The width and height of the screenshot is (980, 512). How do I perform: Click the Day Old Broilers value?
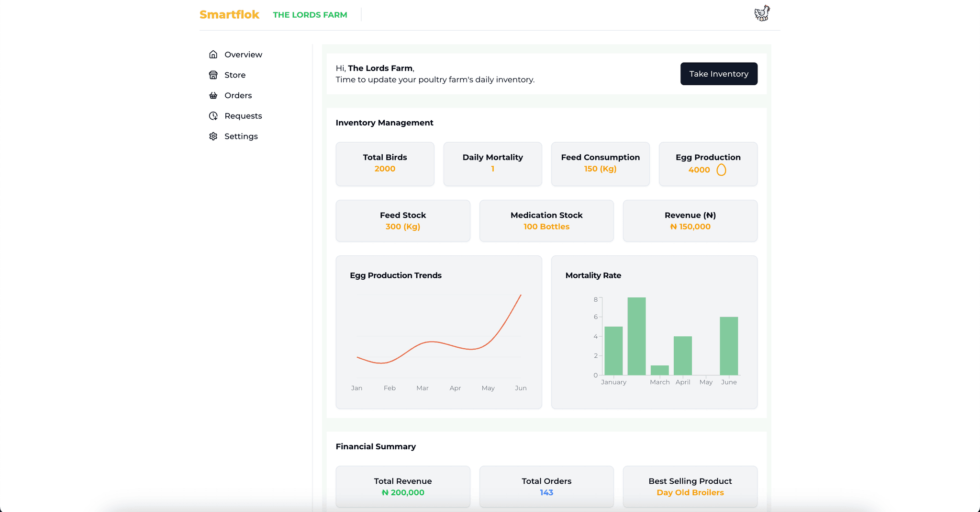[x=690, y=492]
